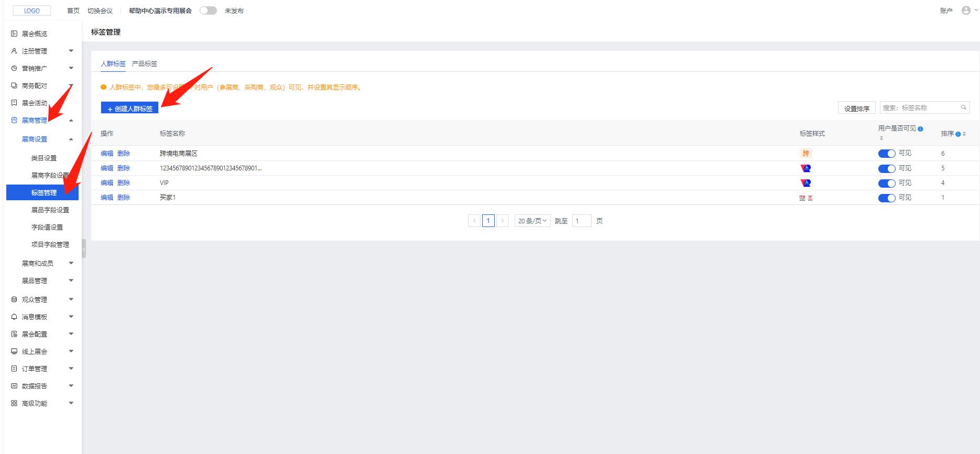This screenshot has height=454, width=980.
Task: Open 类目设置 in the sidebar
Action: click(44, 158)
